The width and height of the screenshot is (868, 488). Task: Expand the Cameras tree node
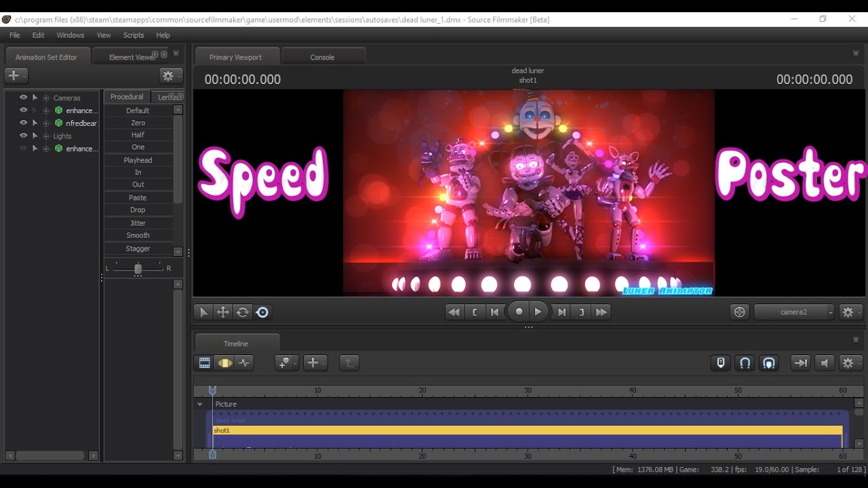46,98
